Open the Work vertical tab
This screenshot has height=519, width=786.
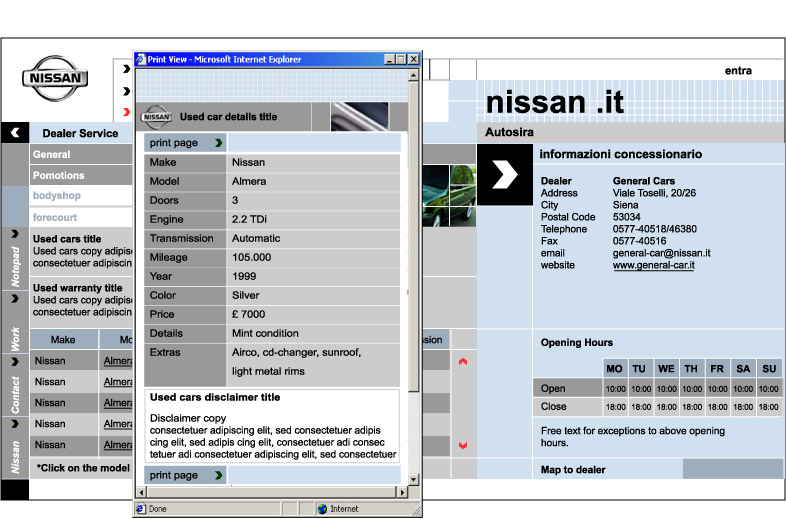pyautogui.click(x=15, y=339)
